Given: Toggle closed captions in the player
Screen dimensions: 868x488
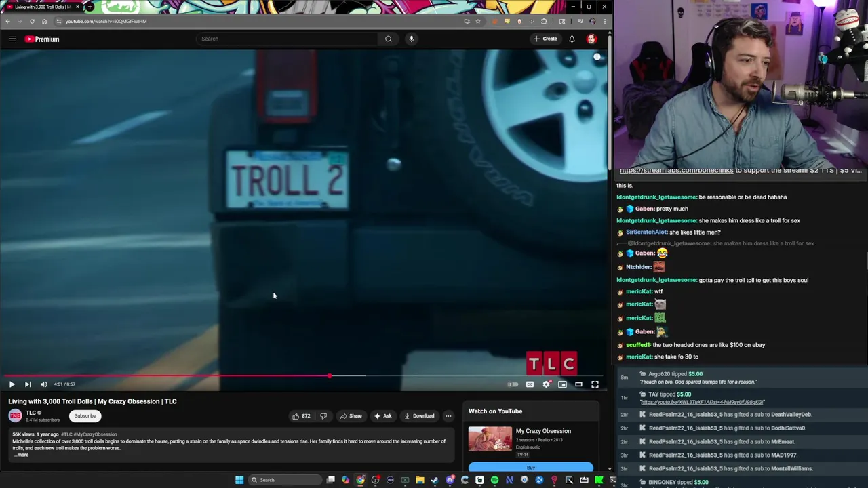Looking at the screenshot, I should tap(530, 384).
